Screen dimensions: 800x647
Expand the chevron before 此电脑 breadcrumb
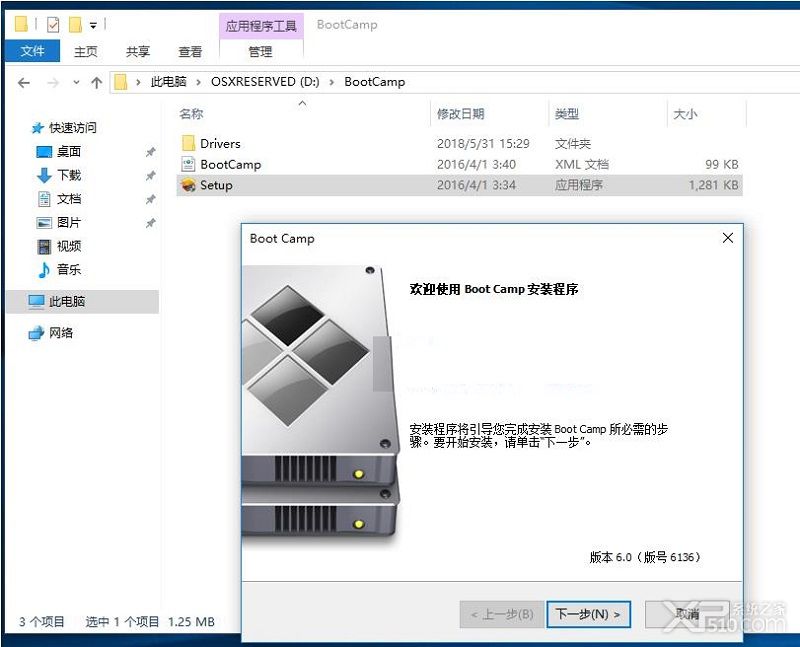pos(138,82)
